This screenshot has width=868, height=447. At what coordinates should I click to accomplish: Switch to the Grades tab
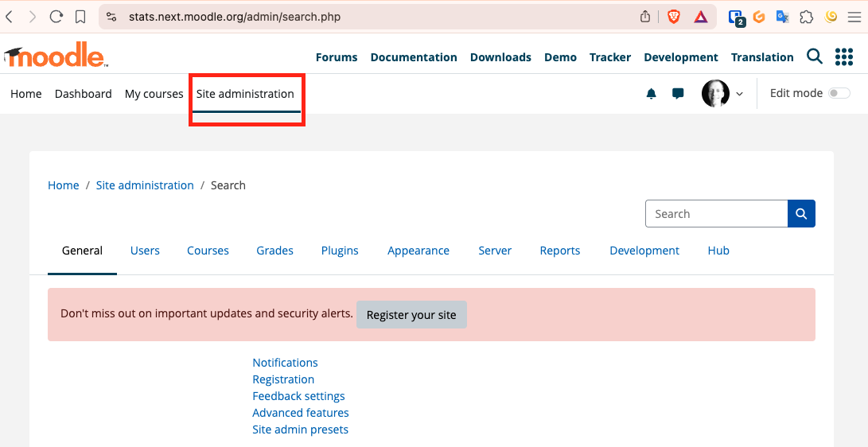point(274,251)
